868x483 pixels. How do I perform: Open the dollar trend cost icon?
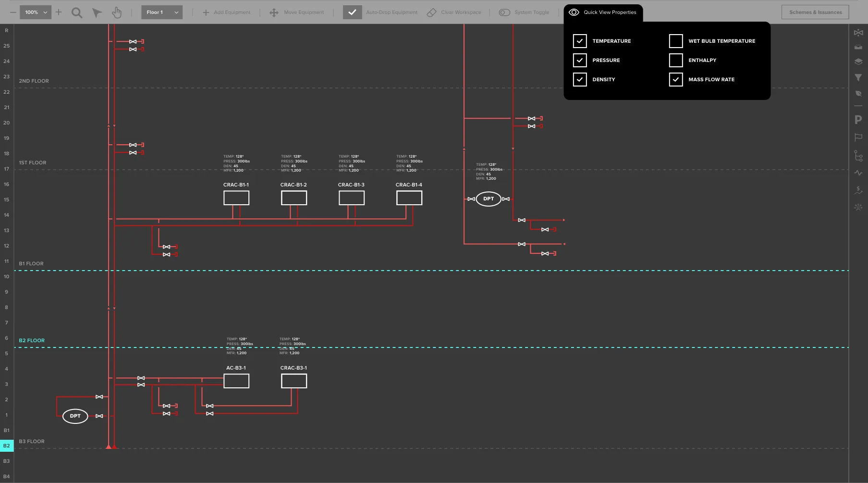point(858,190)
